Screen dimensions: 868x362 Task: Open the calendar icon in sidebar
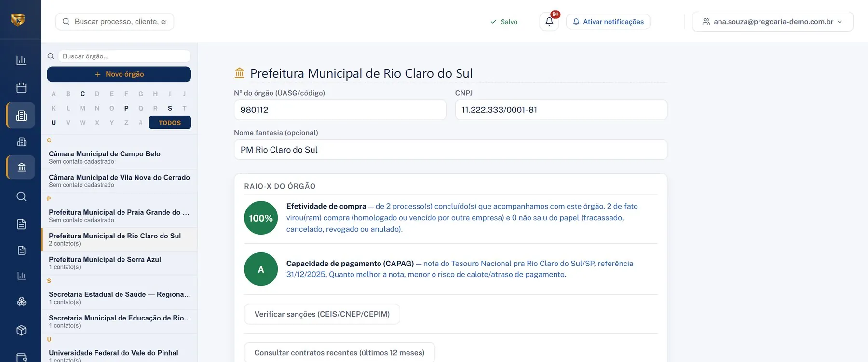coord(21,88)
